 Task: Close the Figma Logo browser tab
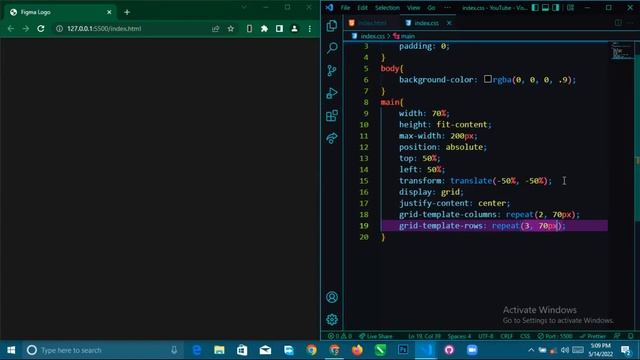pos(109,12)
